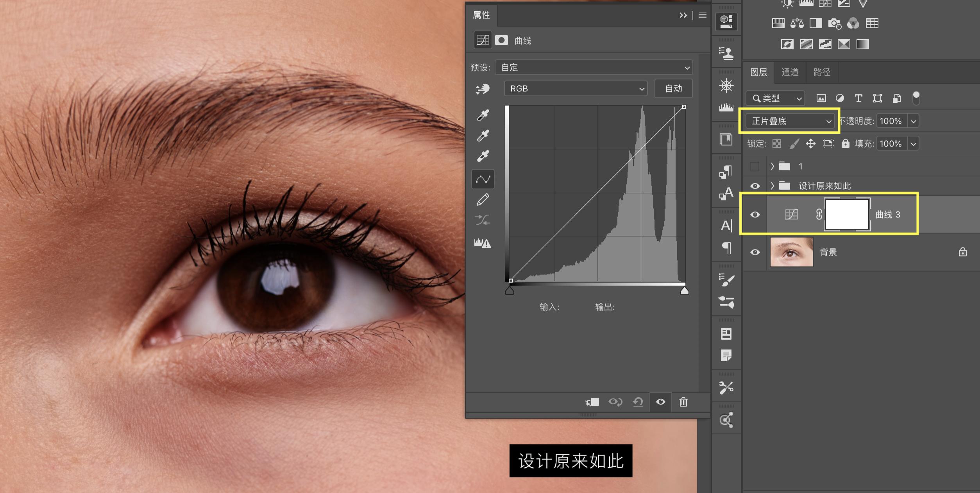This screenshot has width=980, height=493.
Task: Hide the 曲线 3 layer visibility
Action: pos(755,215)
